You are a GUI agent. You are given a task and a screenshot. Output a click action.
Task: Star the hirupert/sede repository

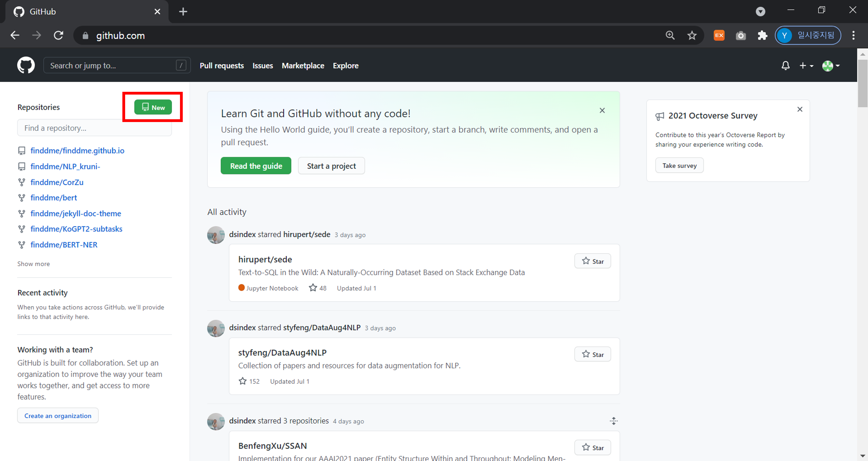[x=593, y=261]
